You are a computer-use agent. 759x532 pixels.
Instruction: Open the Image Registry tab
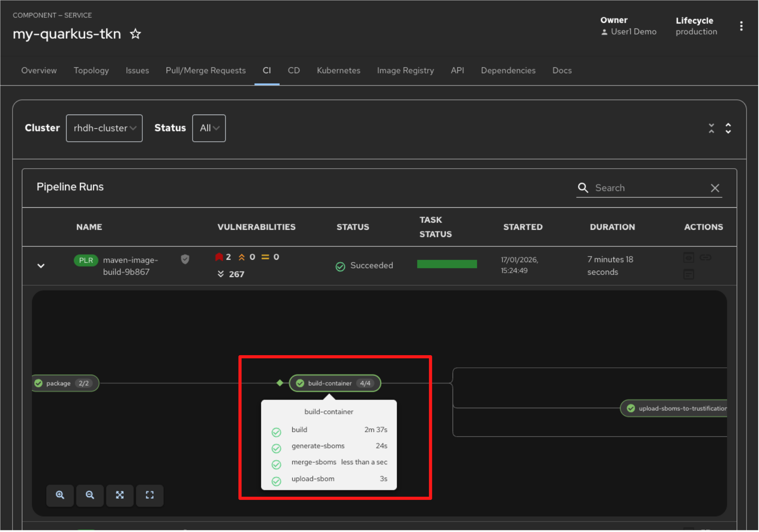(405, 70)
